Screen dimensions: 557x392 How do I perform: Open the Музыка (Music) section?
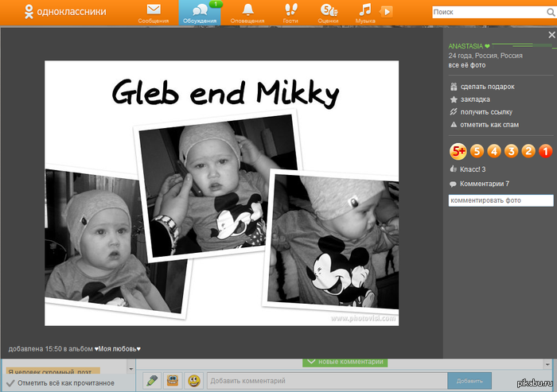365,13
